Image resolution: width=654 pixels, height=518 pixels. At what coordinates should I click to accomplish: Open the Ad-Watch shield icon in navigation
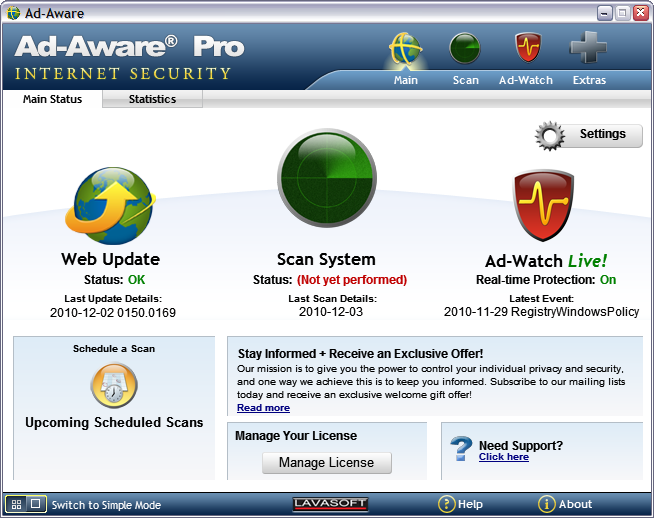coord(528,48)
